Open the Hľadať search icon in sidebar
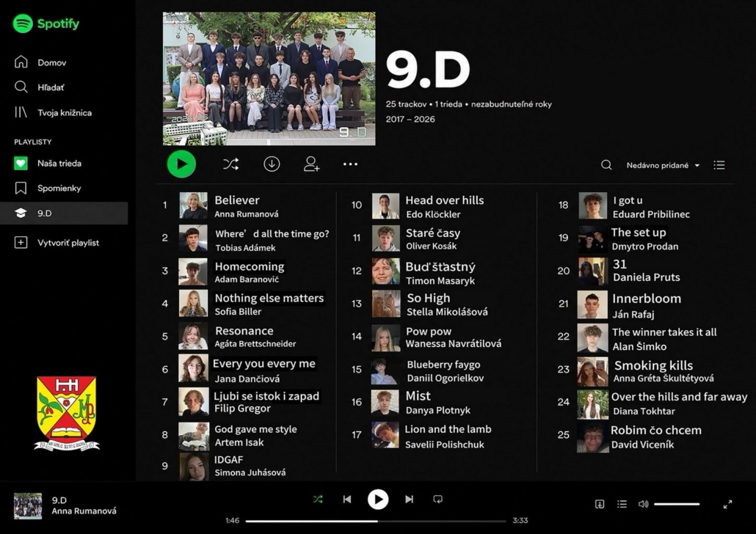Image resolution: width=756 pixels, height=534 pixels. pyautogui.click(x=21, y=87)
